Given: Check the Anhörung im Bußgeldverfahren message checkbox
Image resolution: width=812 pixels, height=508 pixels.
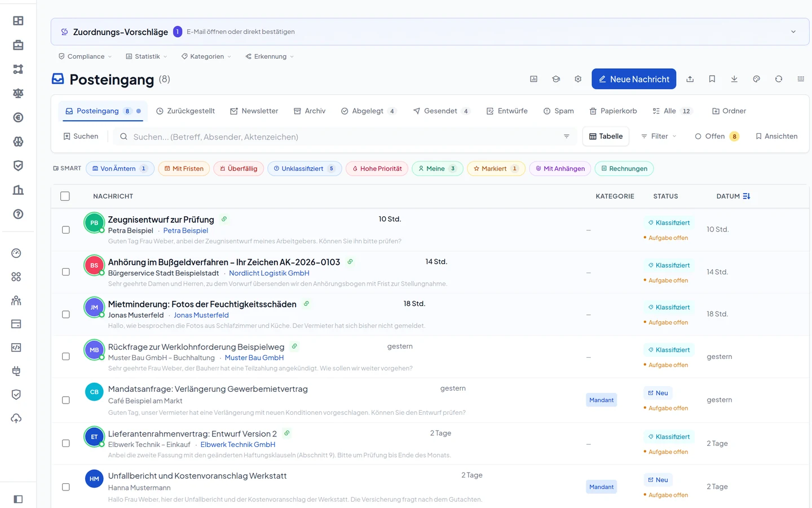Looking at the screenshot, I should tap(66, 272).
